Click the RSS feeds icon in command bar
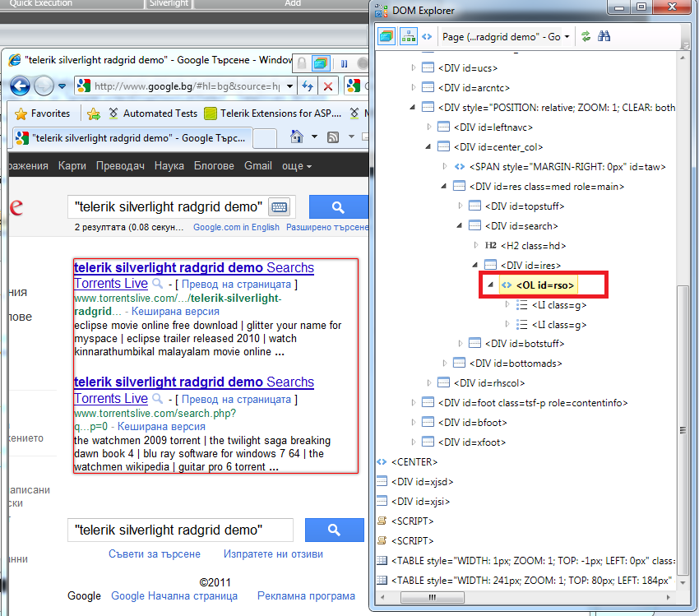Viewport: 699px width, 616px height. 333,137
